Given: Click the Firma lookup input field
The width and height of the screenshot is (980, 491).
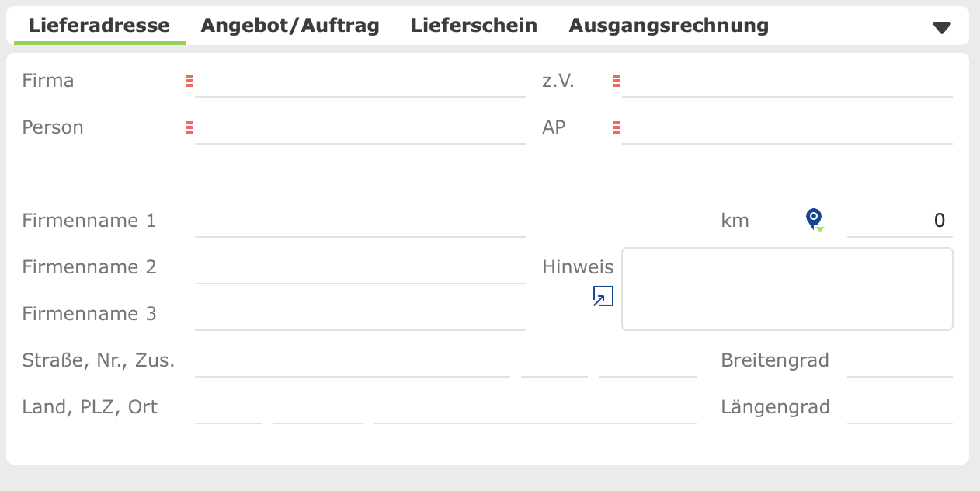Looking at the screenshot, I should coord(360,81).
